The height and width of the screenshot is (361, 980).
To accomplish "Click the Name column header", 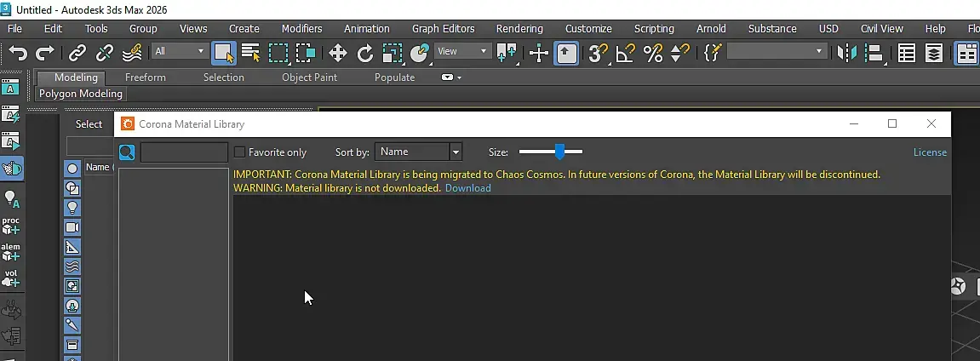I will coord(99,168).
